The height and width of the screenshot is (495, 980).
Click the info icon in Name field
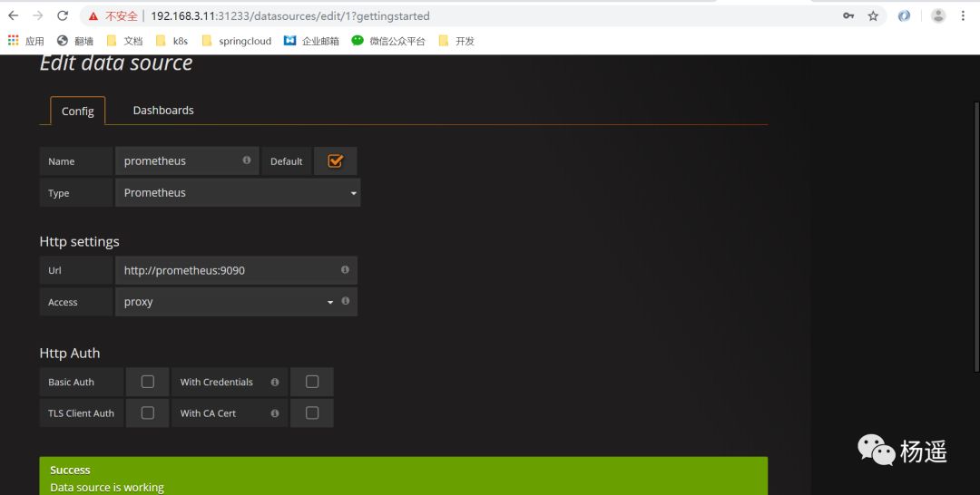pos(247,160)
